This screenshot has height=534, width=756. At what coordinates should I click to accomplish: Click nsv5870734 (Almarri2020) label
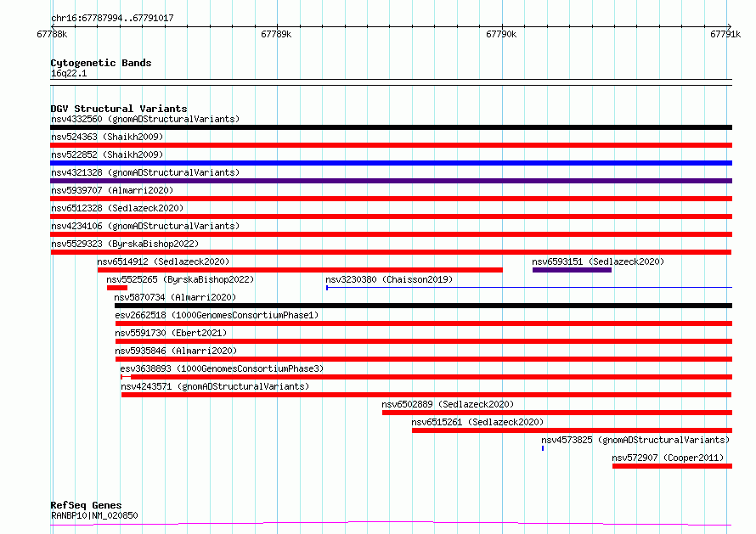tap(175, 297)
